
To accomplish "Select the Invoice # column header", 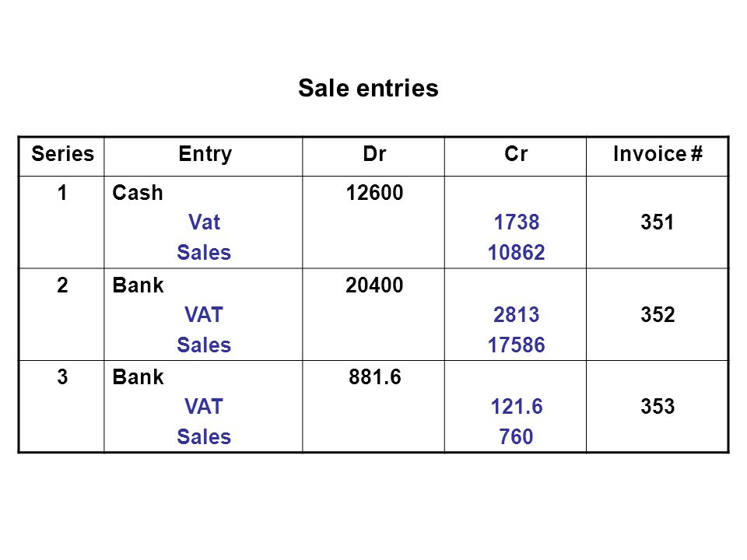I will [658, 154].
